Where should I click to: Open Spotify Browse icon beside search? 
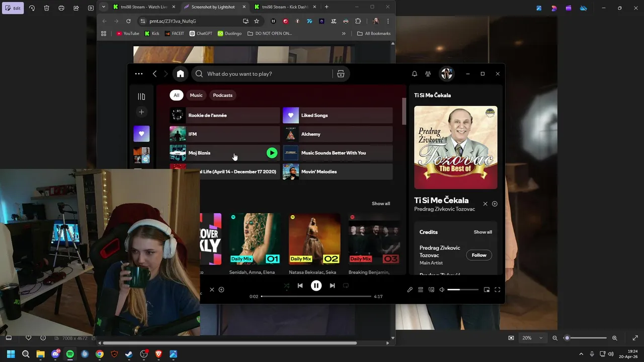pos(341,74)
